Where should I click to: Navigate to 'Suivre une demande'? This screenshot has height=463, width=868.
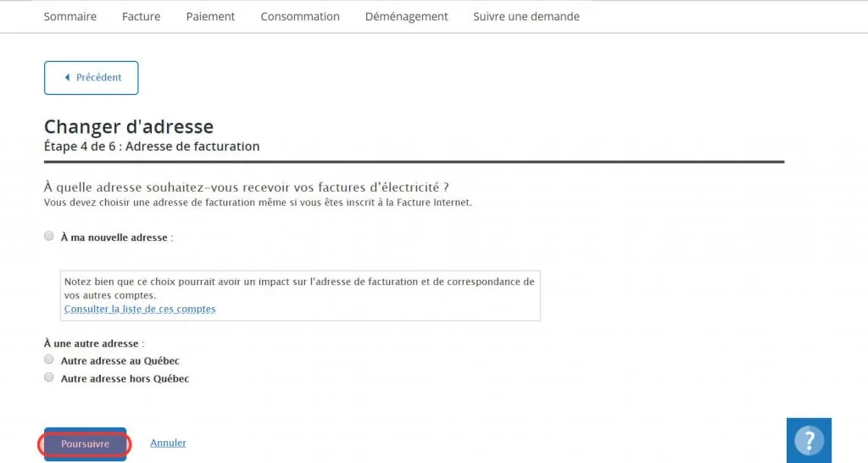tap(526, 17)
